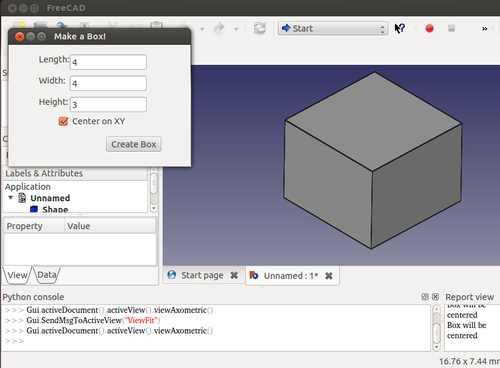
Task: Click the Report view title
Action: tap(470, 297)
